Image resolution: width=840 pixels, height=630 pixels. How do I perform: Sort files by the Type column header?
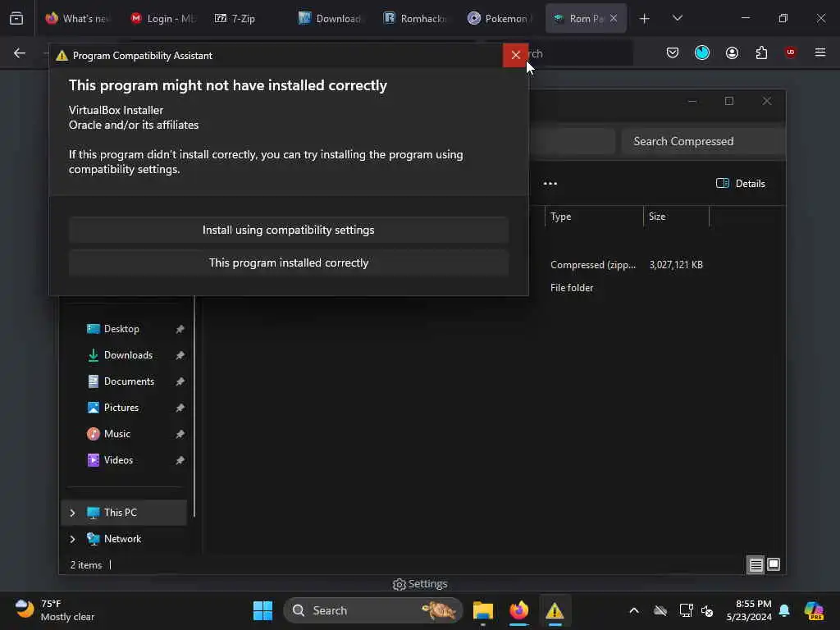(594, 217)
